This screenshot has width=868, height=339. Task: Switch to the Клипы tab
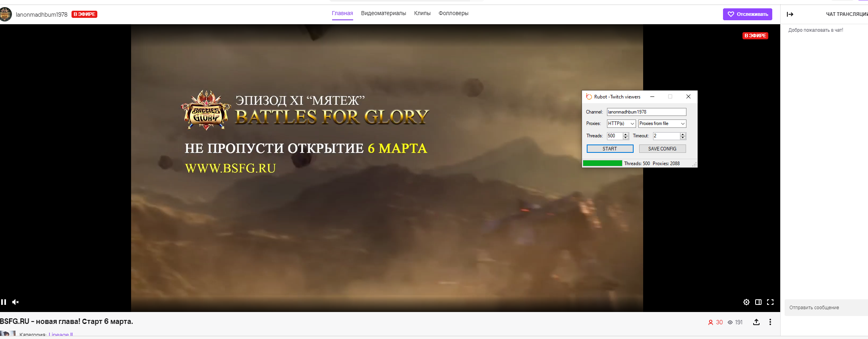pos(422,13)
